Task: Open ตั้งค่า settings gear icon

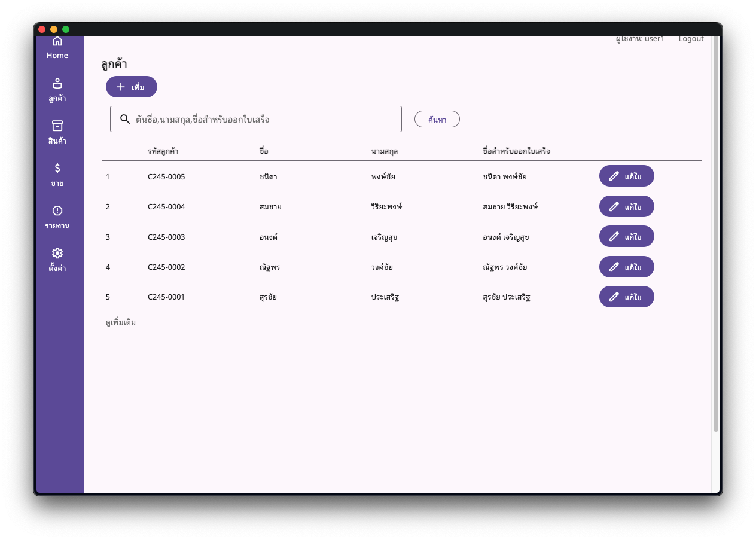Action: pos(57,253)
